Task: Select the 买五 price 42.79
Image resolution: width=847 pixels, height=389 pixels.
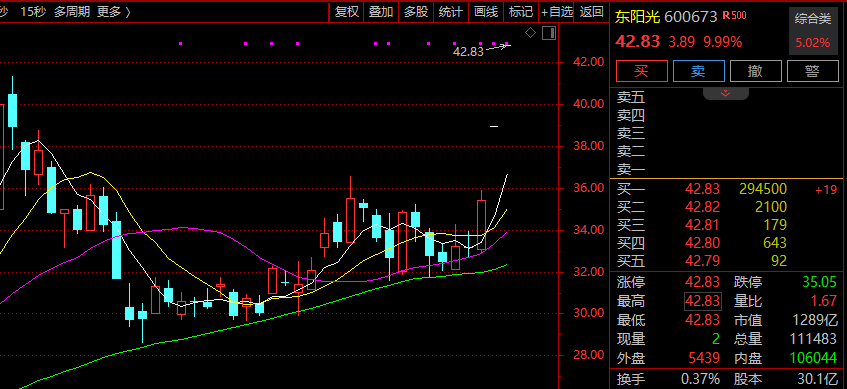Action: [702, 261]
